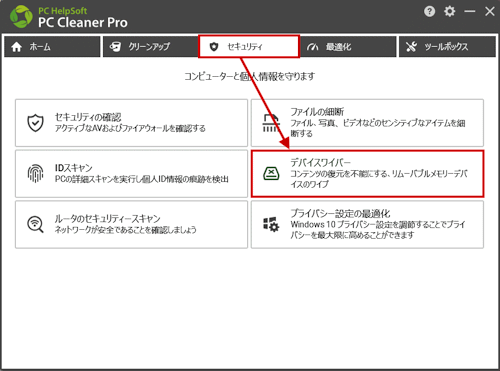Switch to the ホーム tab
The width and height of the screenshot is (500, 371).
(x=52, y=47)
